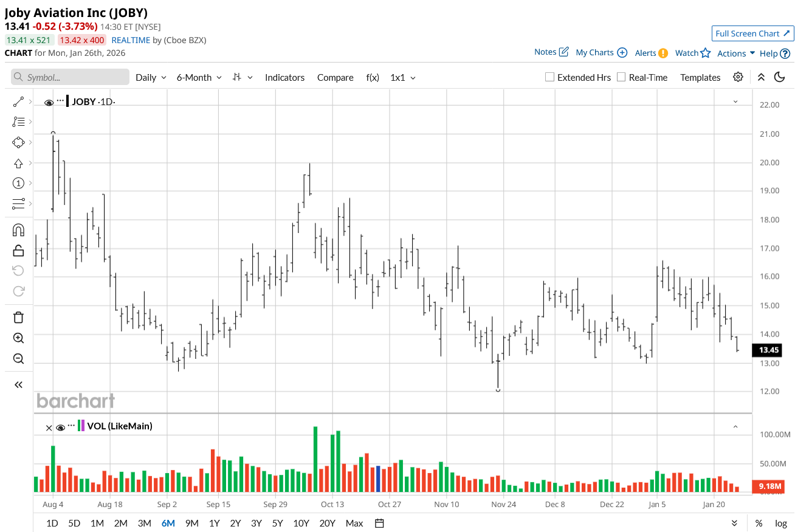Toggle dark mode moon icon

click(x=780, y=77)
